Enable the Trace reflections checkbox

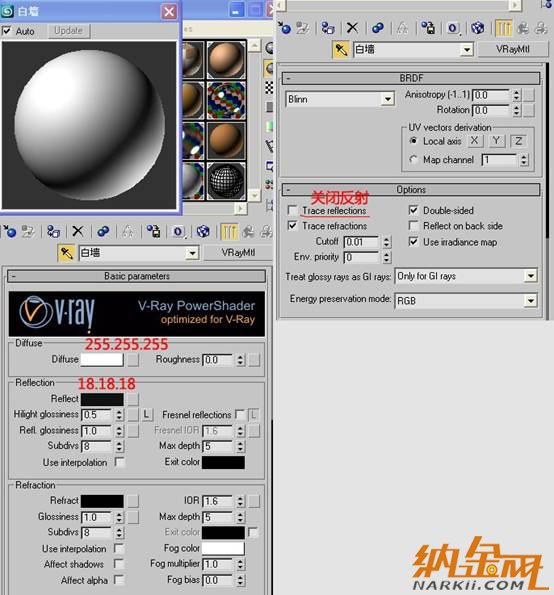293,210
